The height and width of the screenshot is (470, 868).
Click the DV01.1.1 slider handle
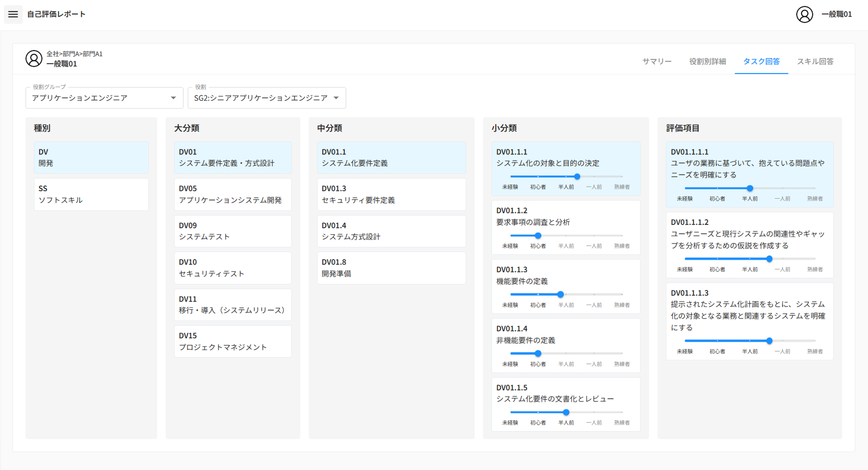coord(577,177)
